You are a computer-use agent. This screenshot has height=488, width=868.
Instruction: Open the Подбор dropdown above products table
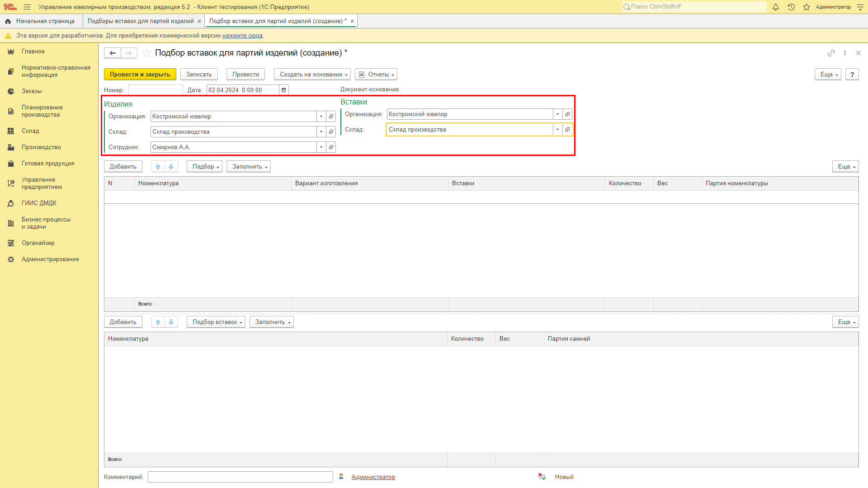(204, 167)
